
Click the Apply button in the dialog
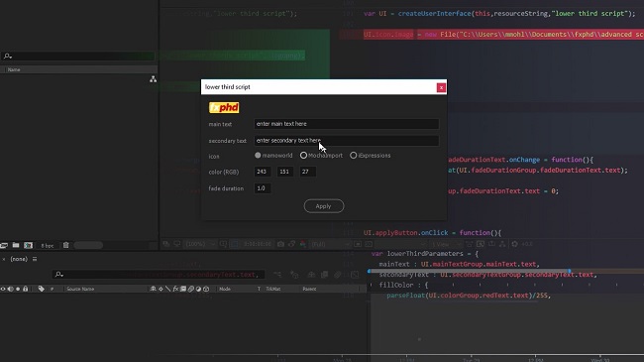pyautogui.click(x=324, y=206)
